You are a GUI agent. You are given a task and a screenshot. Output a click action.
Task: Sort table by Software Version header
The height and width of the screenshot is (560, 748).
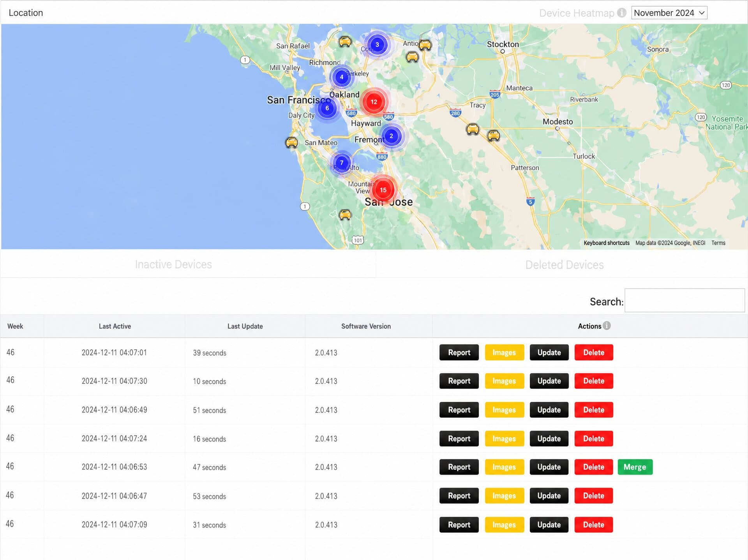[x=366, y=326]
